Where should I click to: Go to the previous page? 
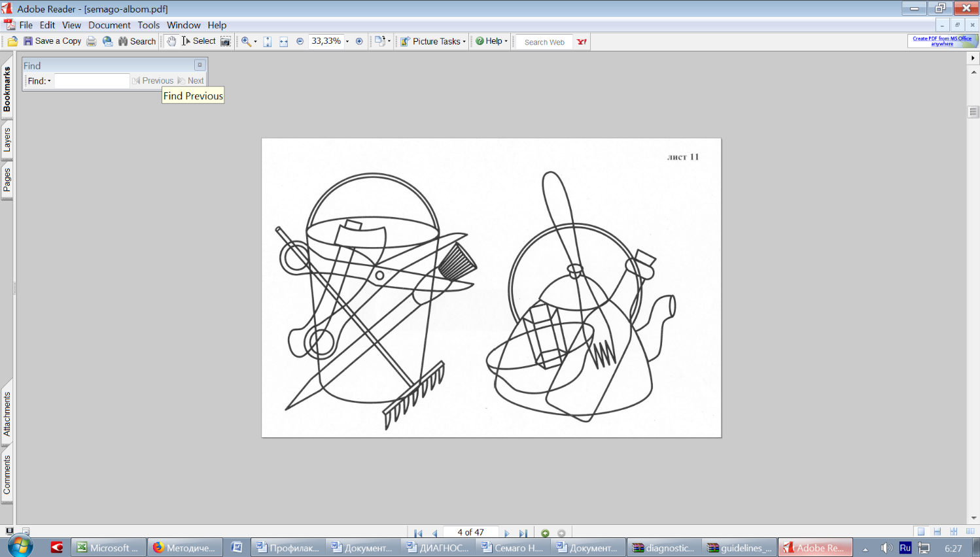434,533
